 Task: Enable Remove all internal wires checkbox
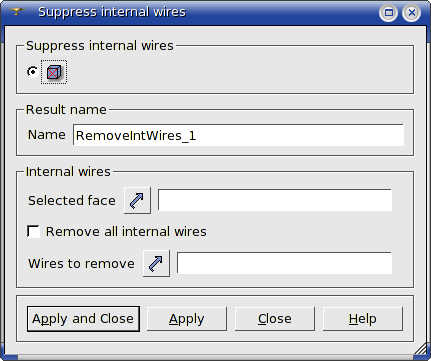(33, 231)
